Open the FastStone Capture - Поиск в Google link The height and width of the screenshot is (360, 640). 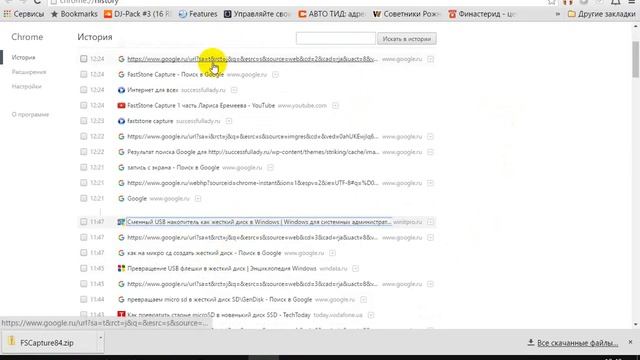coord(176,74)
